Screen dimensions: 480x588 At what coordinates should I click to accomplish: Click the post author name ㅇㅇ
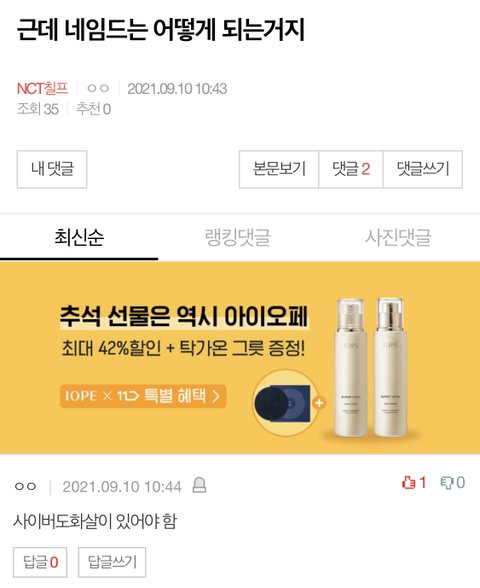[98, 88]
